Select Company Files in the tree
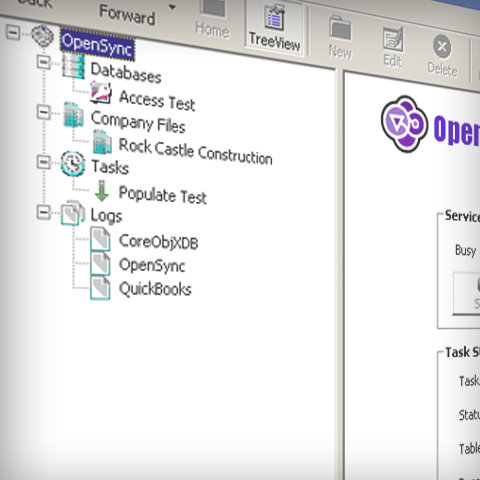 click(x=138, y=122)
